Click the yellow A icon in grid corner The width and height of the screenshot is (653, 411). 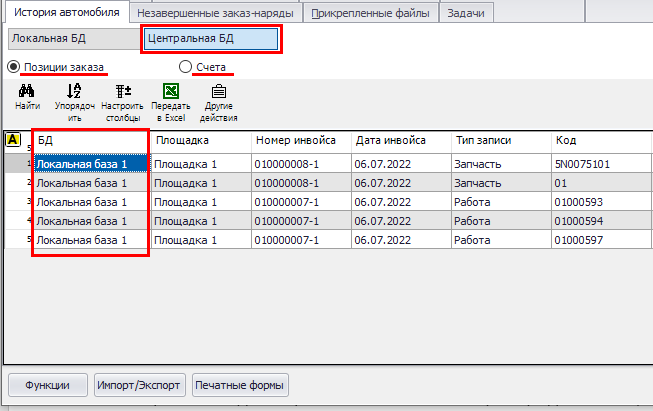pos(14,141)
